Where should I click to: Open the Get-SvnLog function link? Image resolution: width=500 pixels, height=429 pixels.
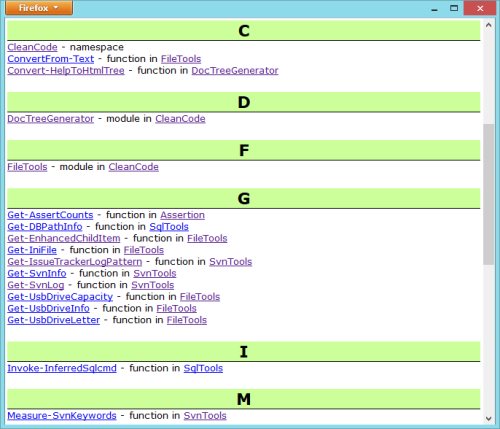(x=36, y=285)
